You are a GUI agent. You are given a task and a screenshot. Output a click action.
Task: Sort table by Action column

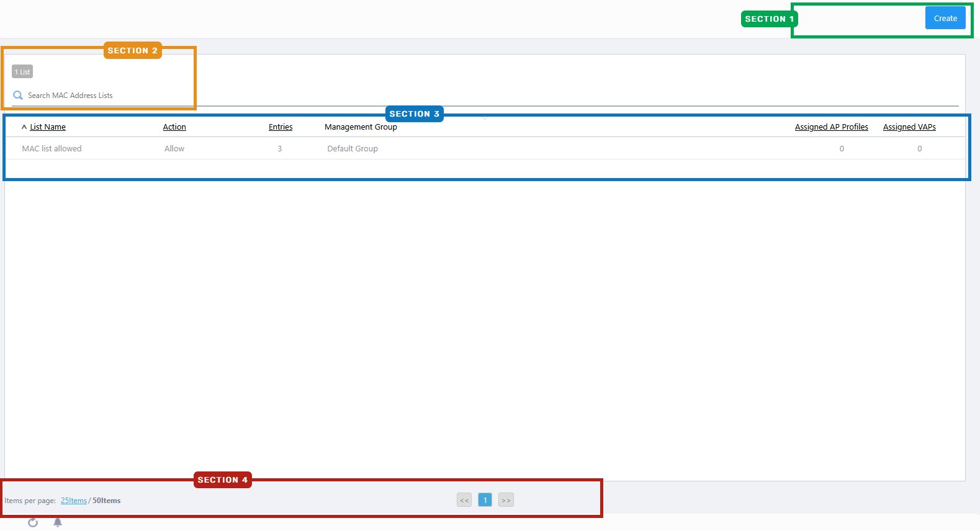[174, 127]
